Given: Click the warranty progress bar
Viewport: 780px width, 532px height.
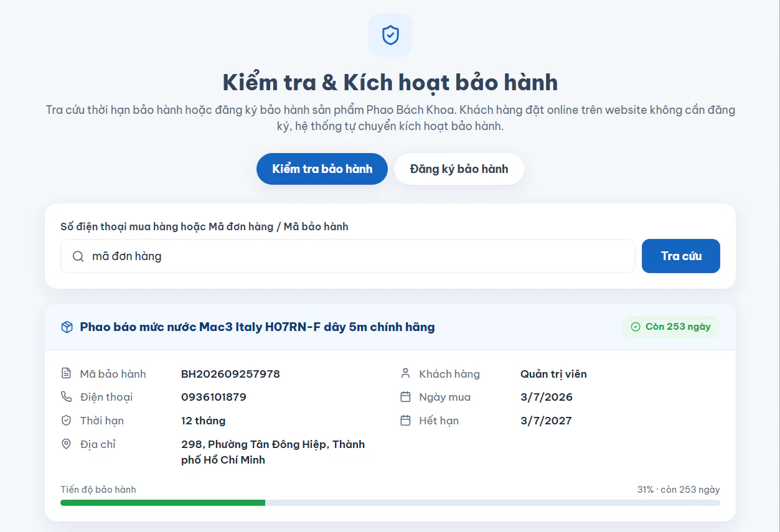Looking at the screenshot, I should pos(390,503).
